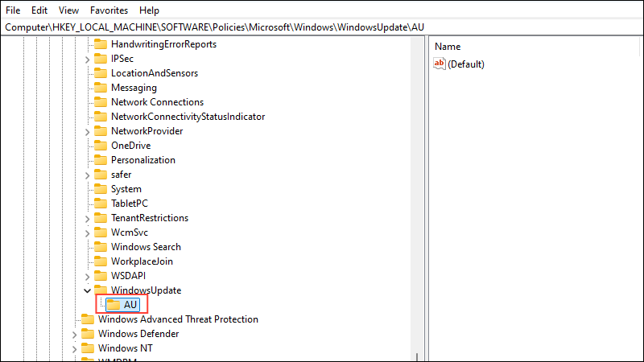Click the TenantRestrictions folder icon
Viewport: 644px width, 362px height.
coord(101,218)
